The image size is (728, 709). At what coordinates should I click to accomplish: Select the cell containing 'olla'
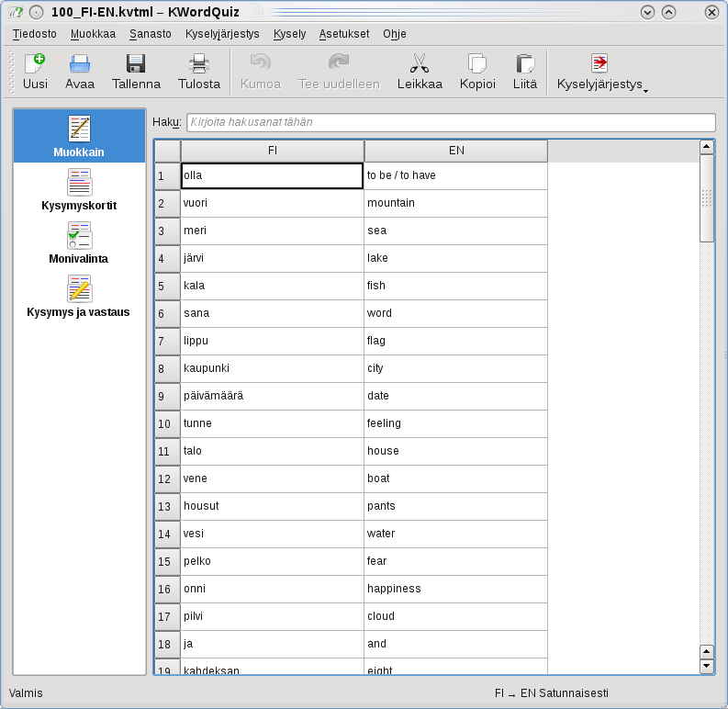[272, 175]
